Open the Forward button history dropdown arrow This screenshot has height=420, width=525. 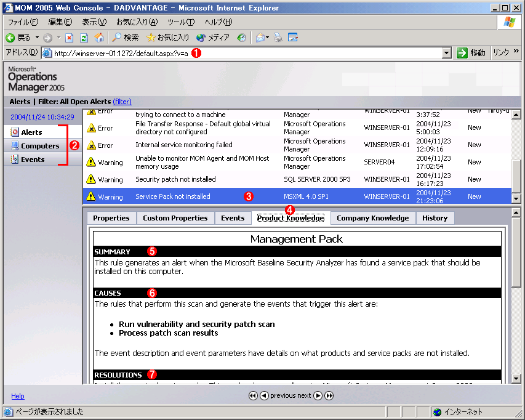coord(58,38)
